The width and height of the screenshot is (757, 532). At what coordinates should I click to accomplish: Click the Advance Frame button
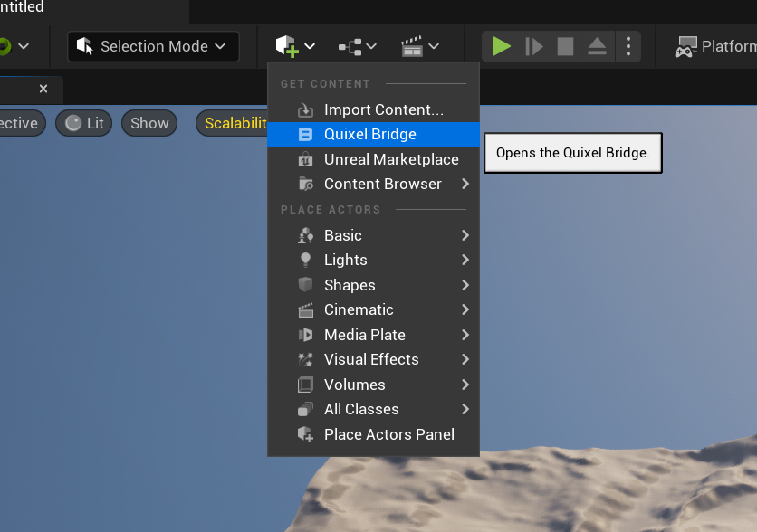[x=533, y=47]
